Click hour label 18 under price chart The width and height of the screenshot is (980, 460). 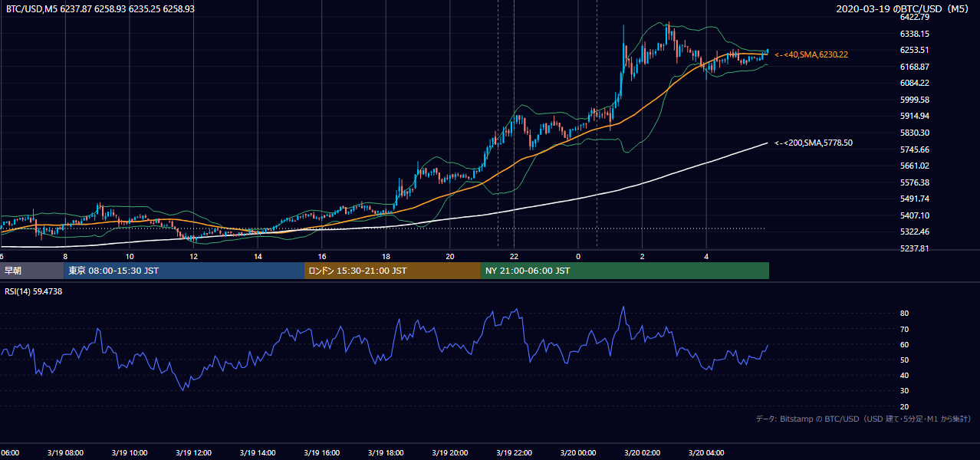point(386,256)
